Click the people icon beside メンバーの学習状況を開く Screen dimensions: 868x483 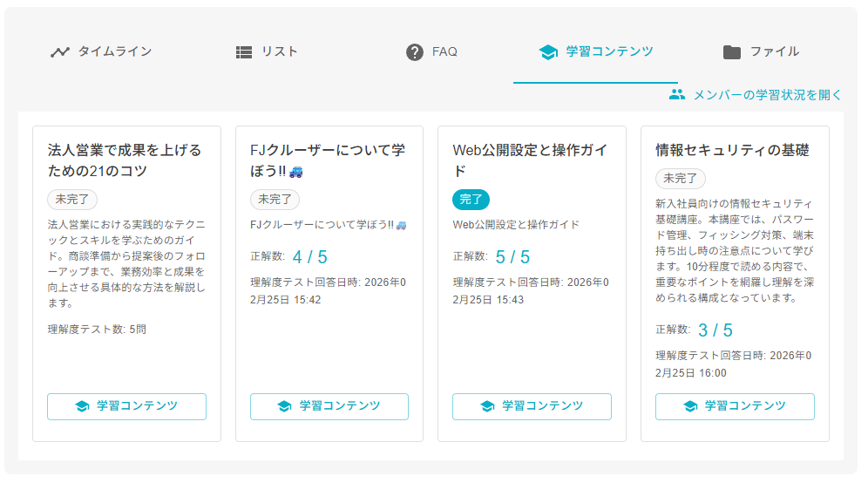pyautogui.click(x=677, y=95)
